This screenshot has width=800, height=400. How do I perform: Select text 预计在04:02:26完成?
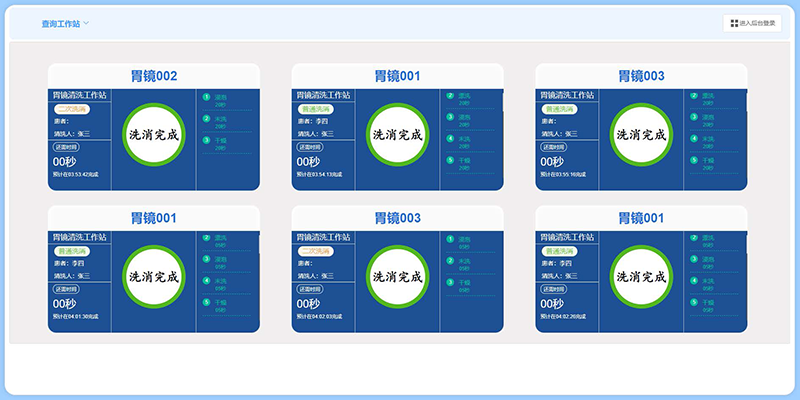563,317
